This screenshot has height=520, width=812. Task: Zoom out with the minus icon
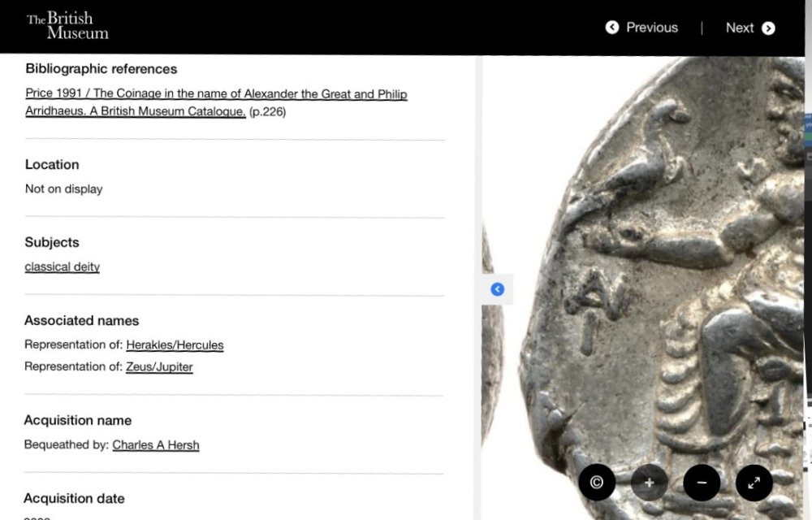coord(702,483)
